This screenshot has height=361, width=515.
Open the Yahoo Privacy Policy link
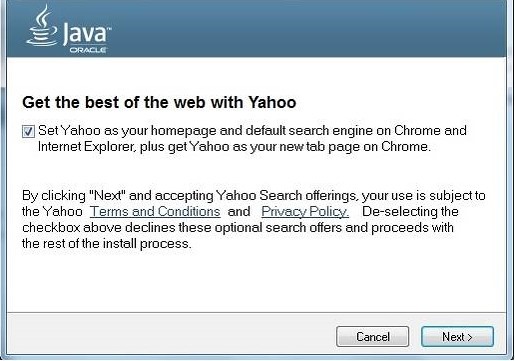305,211
